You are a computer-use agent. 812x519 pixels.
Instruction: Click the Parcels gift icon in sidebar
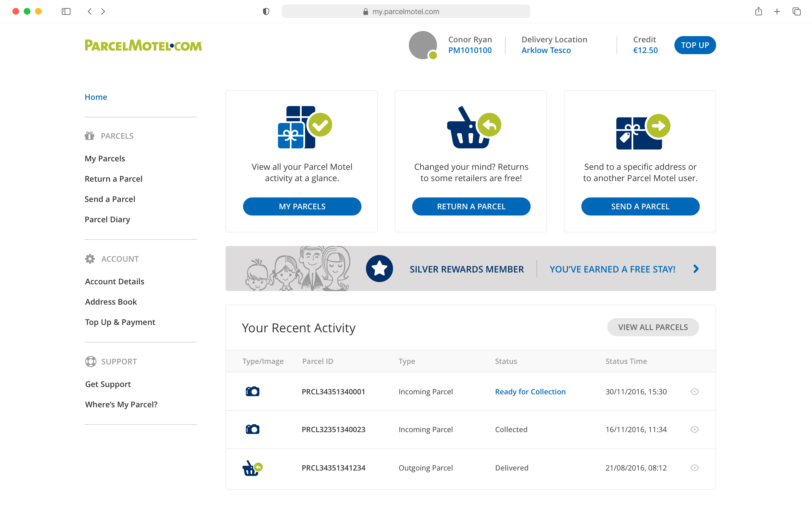(x=89, y=136)
